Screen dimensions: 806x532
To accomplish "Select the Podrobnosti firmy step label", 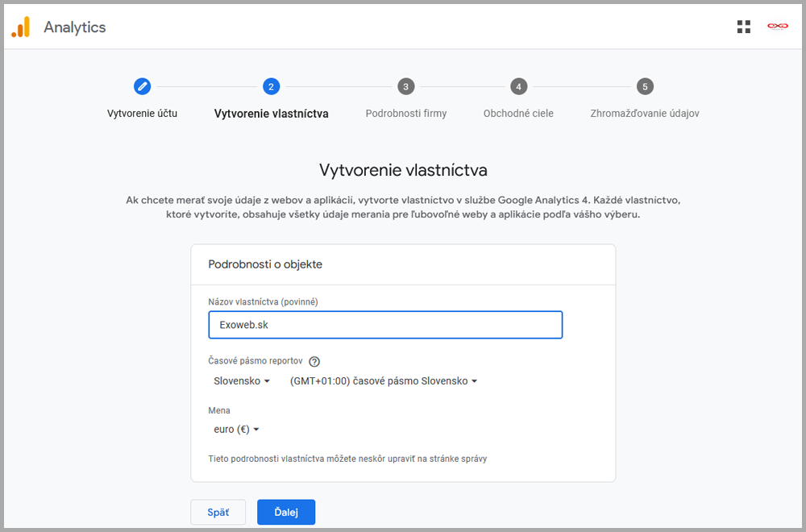I will pos(405,114).
